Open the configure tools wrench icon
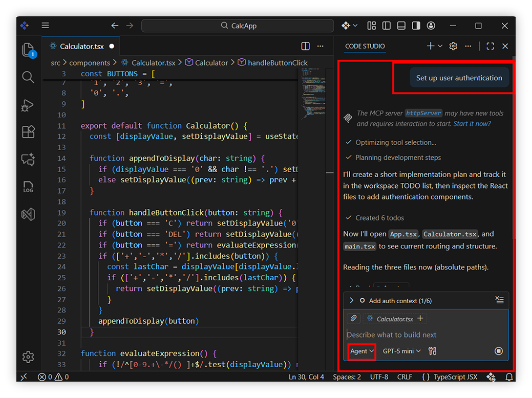Screen dimensions: 532x398 point(432,351)
